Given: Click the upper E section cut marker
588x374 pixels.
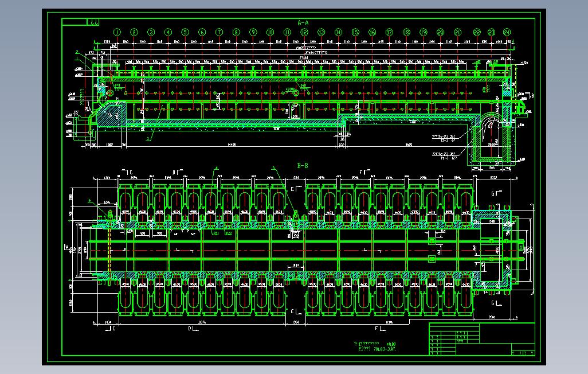Looking at the screenshot, I should tap(296, 189).
